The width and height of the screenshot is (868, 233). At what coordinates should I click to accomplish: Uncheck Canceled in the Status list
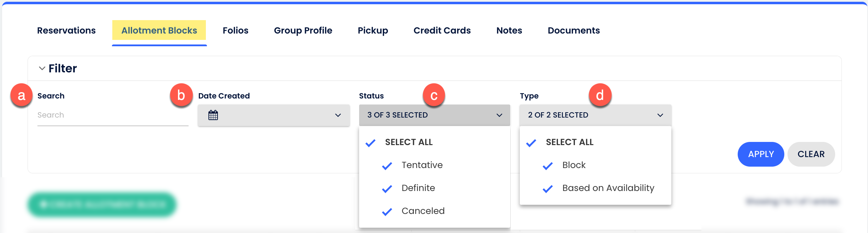[387, 211]
